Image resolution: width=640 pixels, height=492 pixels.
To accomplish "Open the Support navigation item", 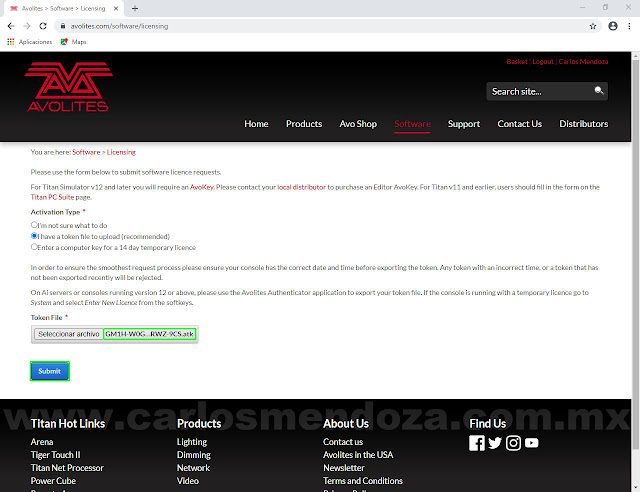I will (x=464, y=124).
